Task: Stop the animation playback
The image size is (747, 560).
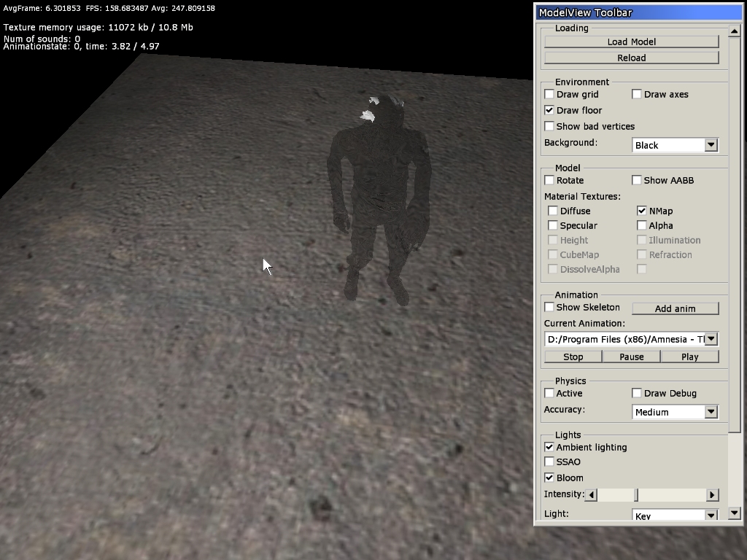Action: coord(573,357)
